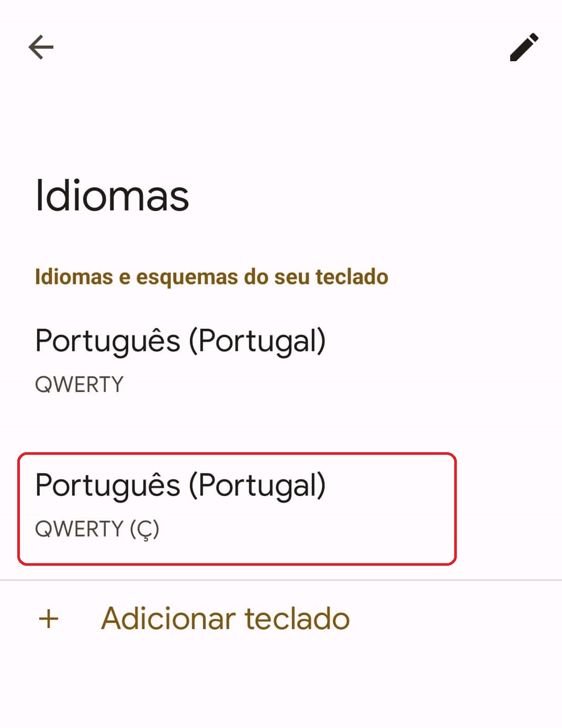Choose the keyboard highlighted with red outline
This screenshot has height=728, width=562.
click(237, 509)
